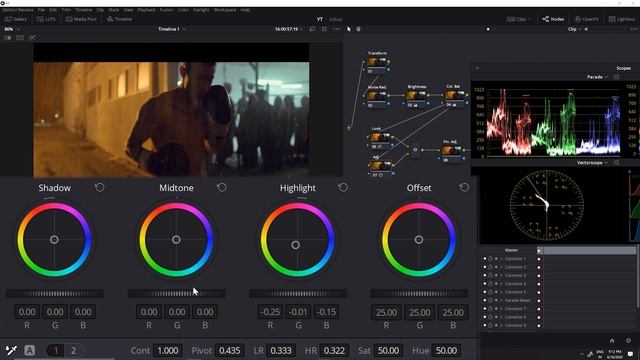Click the Shadow master wheel slider

click(x=55, y=293)
